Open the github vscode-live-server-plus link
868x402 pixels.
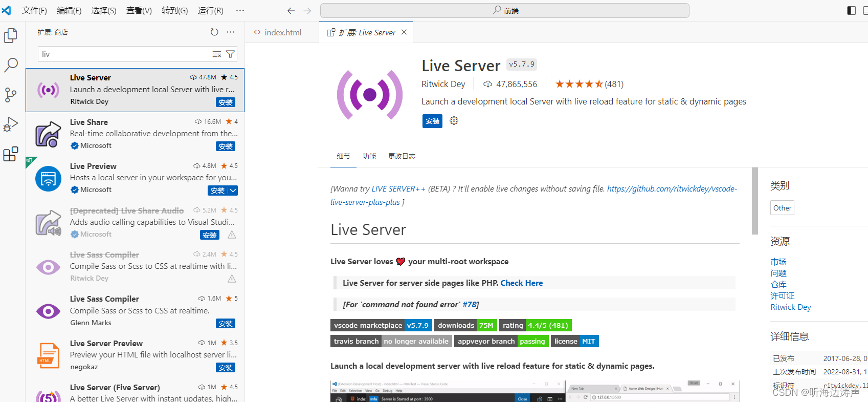[x=534, y=196]
